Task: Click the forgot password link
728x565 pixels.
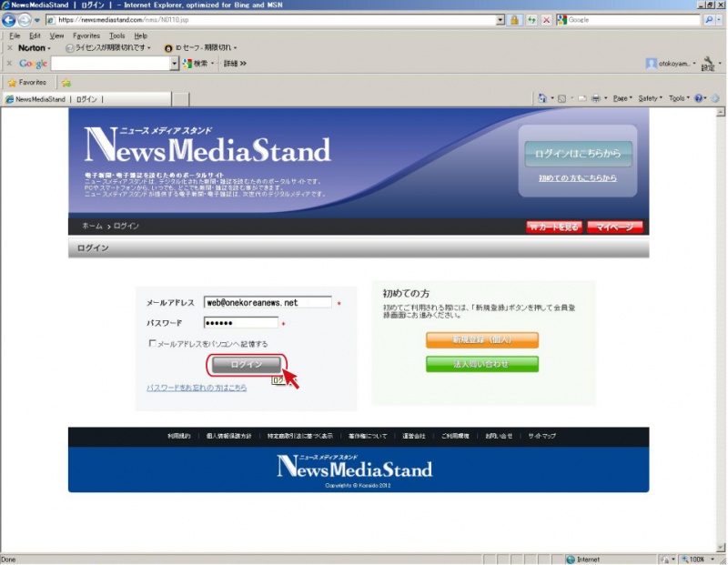Action: click(x=197, y=388)
